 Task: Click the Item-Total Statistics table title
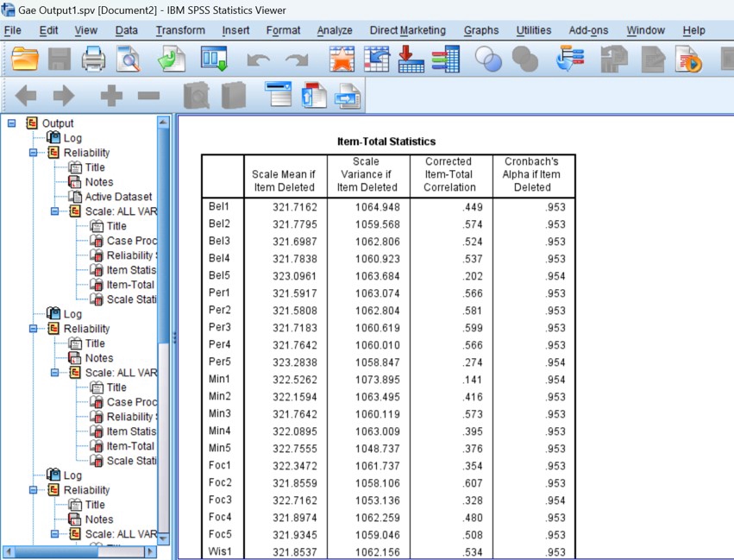pos(386,142)
